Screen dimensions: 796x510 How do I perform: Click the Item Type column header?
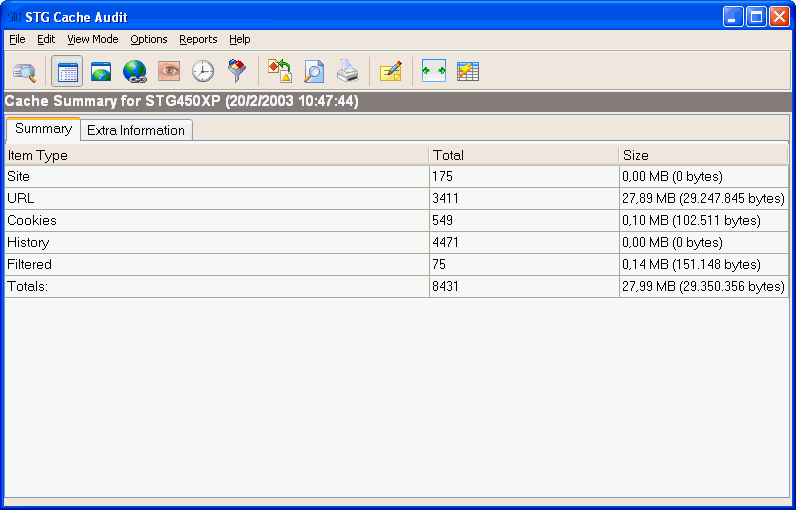[217, 155]
